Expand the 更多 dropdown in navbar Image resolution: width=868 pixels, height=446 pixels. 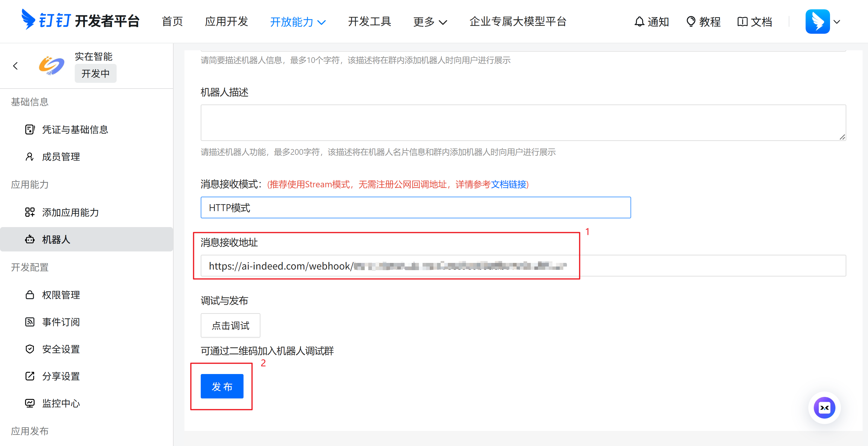tap(430, 22)
